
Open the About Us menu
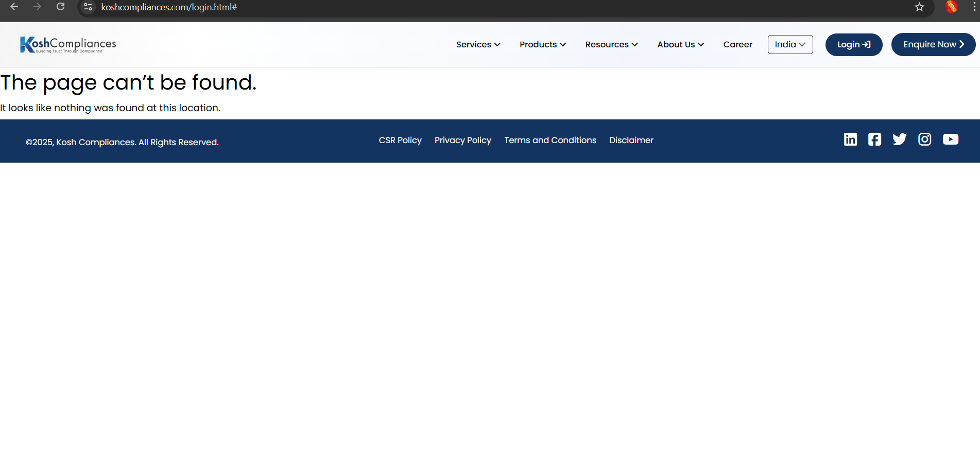pos(680,45)
